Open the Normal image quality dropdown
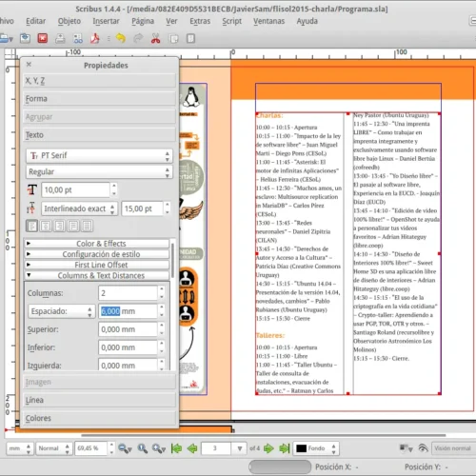 tap(54, 448)
